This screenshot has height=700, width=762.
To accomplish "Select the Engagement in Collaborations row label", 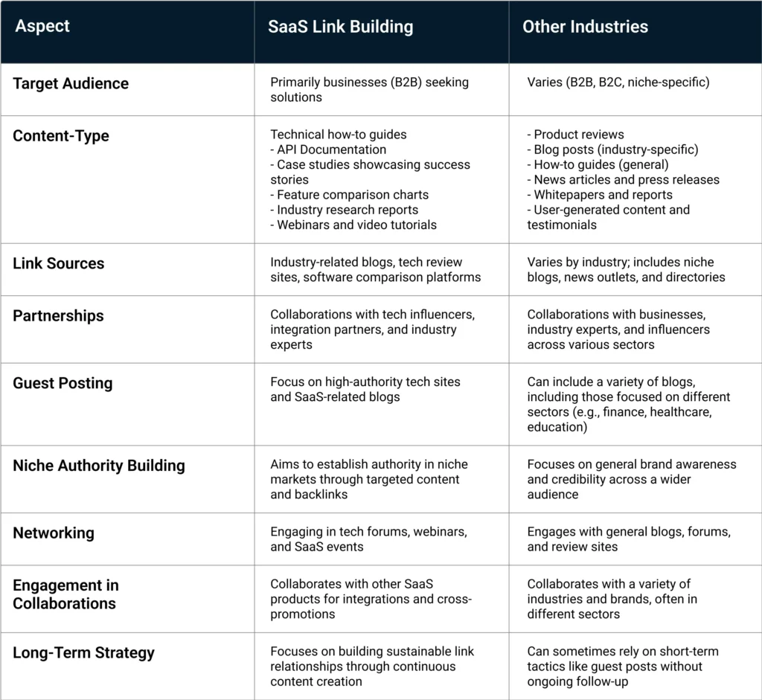I will [65, 594].
